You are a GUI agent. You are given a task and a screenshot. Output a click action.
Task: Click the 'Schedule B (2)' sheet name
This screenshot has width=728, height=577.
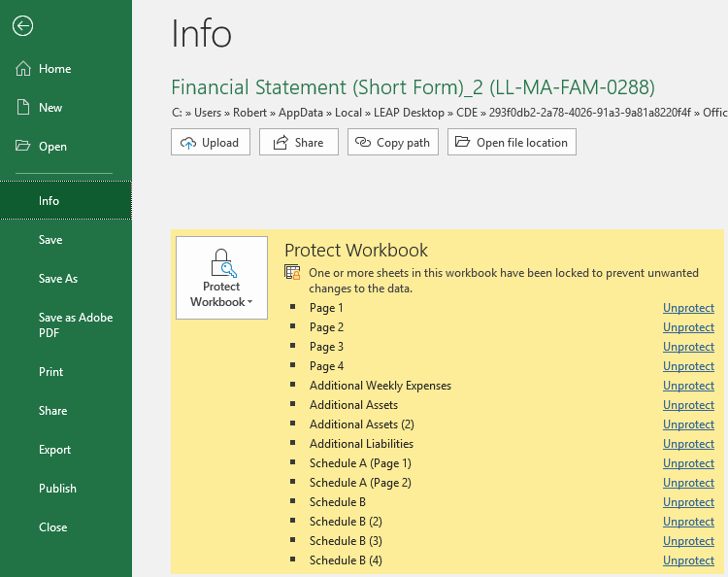346,522
